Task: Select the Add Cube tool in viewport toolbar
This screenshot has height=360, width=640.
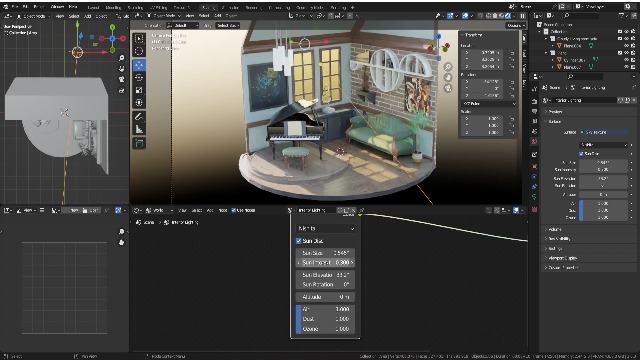Action: [139, 143]
